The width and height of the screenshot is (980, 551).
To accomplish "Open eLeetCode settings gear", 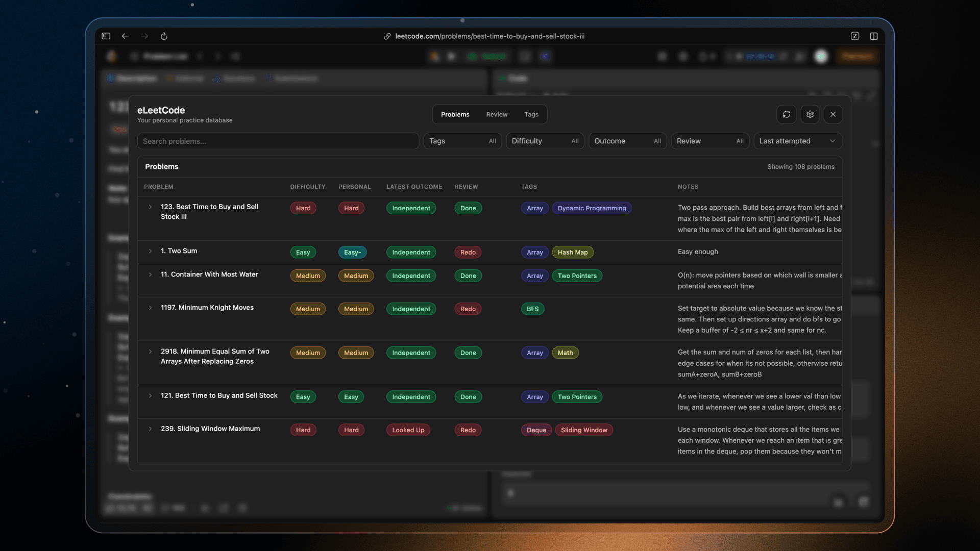I will [810, 114].
